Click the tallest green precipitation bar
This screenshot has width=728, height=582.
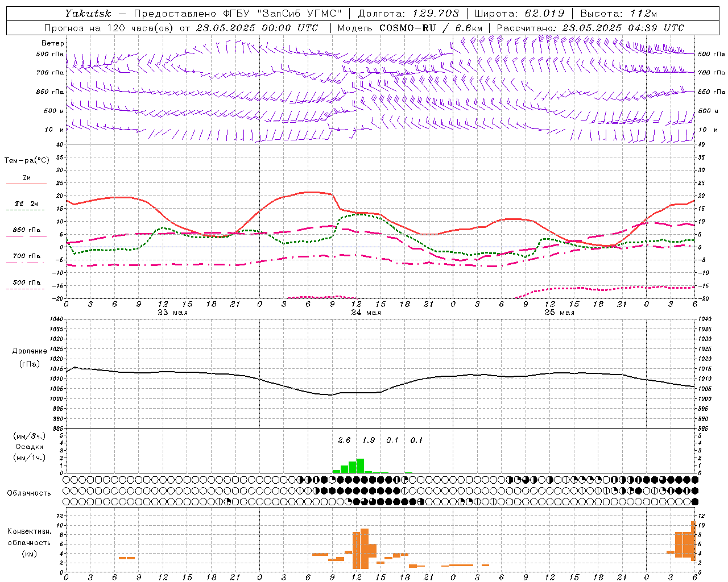point(360,465)
